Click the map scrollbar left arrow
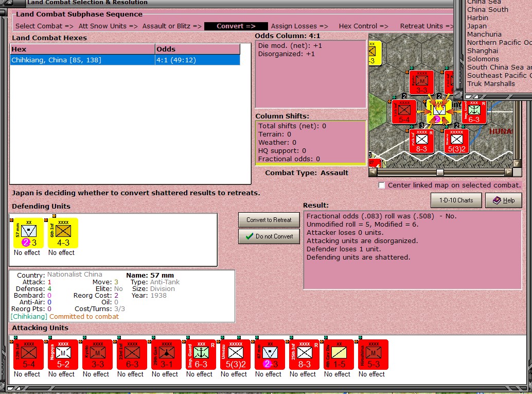Viewport: 532px width, 394px height. [x=373, y=172]
